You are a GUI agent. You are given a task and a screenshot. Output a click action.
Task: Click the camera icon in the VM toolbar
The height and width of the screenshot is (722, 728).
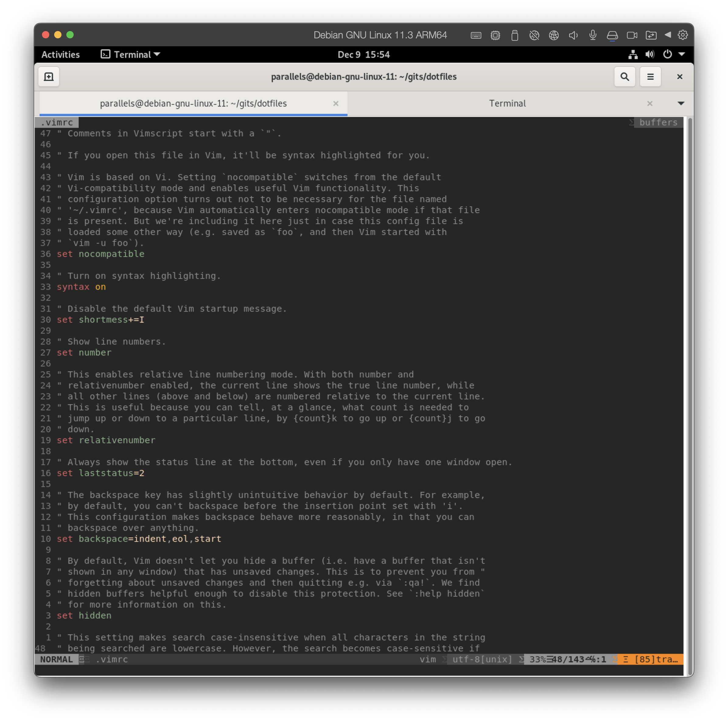tap(632, 35)
